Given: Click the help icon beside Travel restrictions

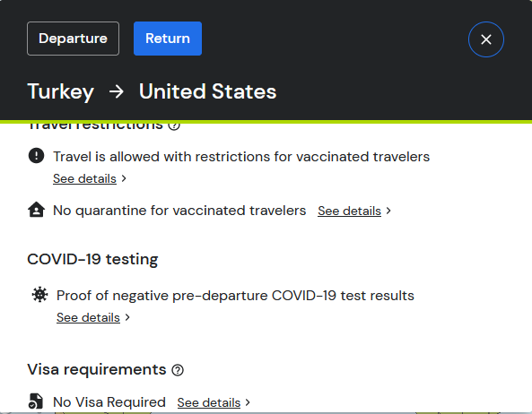Looking at the screenshot, I should 174,125.
